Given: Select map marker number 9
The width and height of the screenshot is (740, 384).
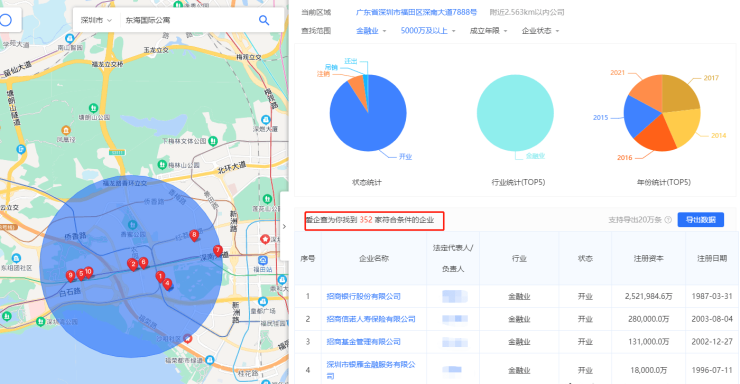Looking at the screenshot, I should tap(70, 276).
